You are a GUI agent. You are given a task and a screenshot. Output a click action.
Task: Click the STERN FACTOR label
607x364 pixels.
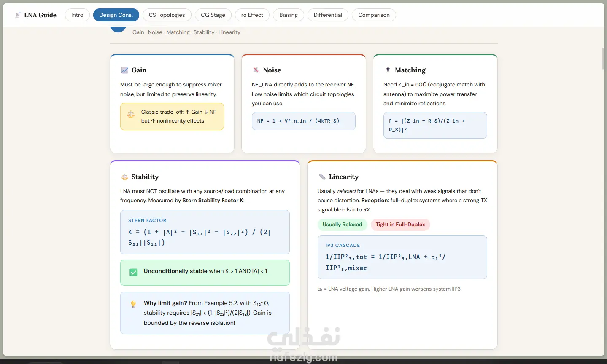tap(147, 220)
